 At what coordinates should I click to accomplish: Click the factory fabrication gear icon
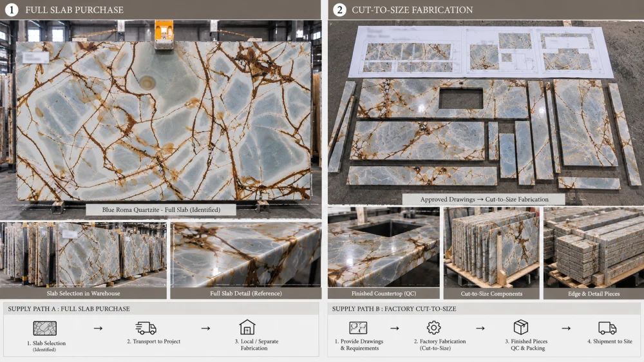(433, 327)
